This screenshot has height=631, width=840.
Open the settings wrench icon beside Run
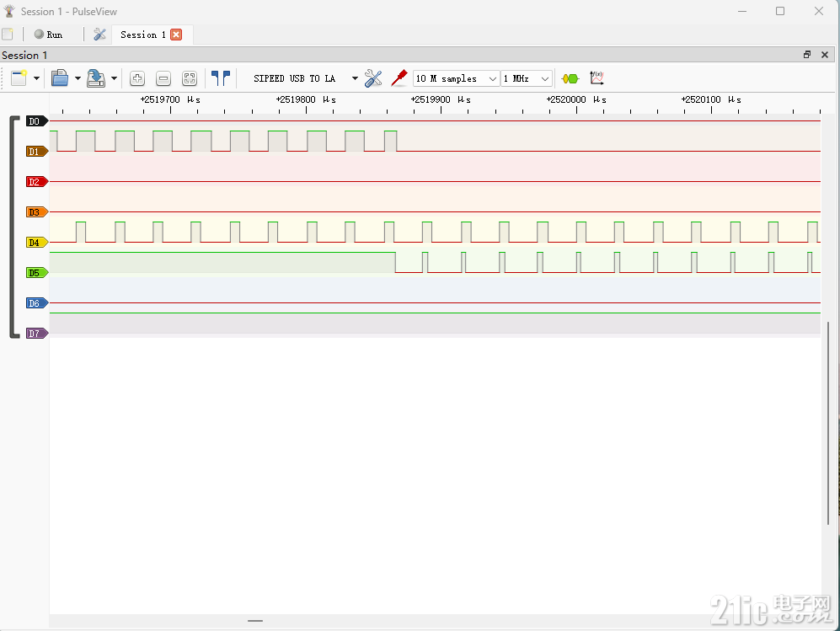(x=99, y=35)
